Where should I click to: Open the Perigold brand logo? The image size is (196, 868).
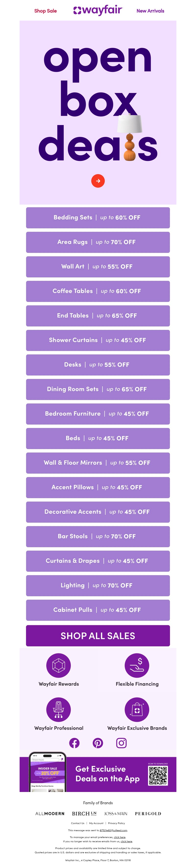click(148, 814)
